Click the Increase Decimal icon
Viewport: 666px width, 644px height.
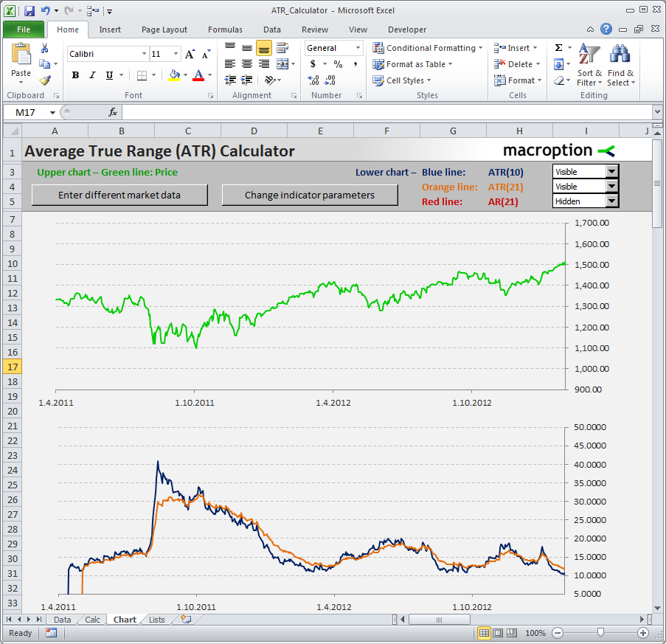point(313,80)
